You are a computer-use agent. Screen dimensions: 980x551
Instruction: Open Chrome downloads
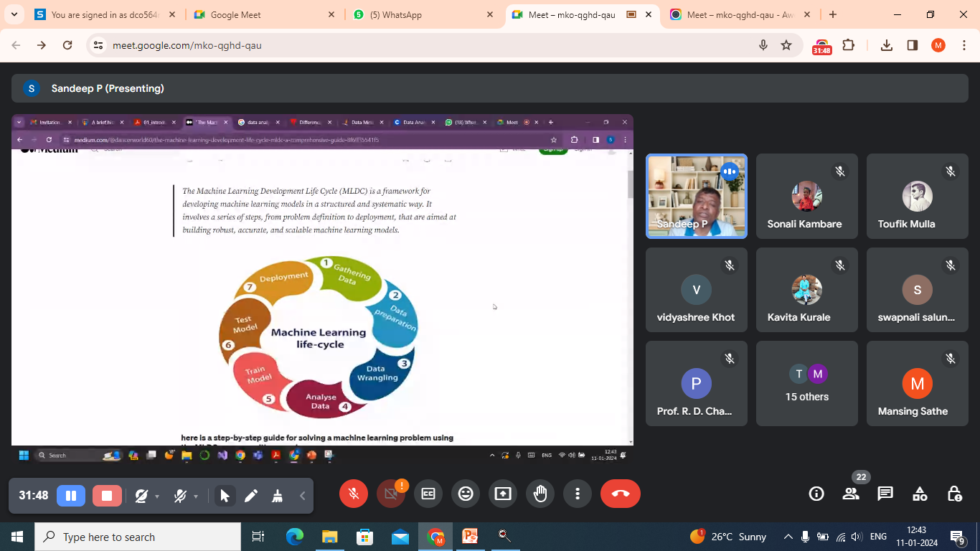tap(887, 45)
